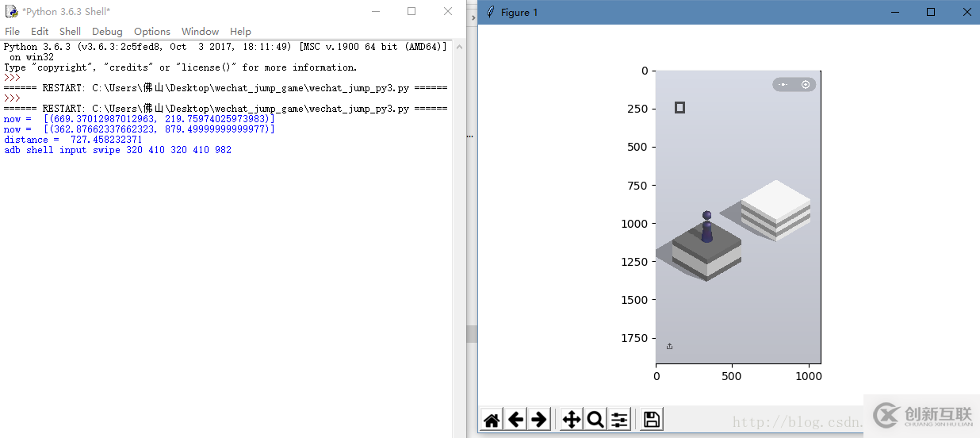Click the white target block in the plot
Screen dimensions: 980x438
(775, 210)
